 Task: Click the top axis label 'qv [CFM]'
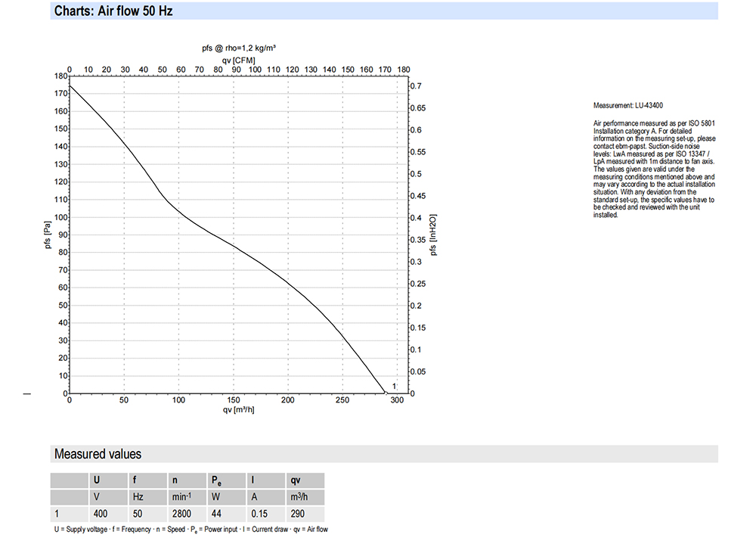point(239,61)
